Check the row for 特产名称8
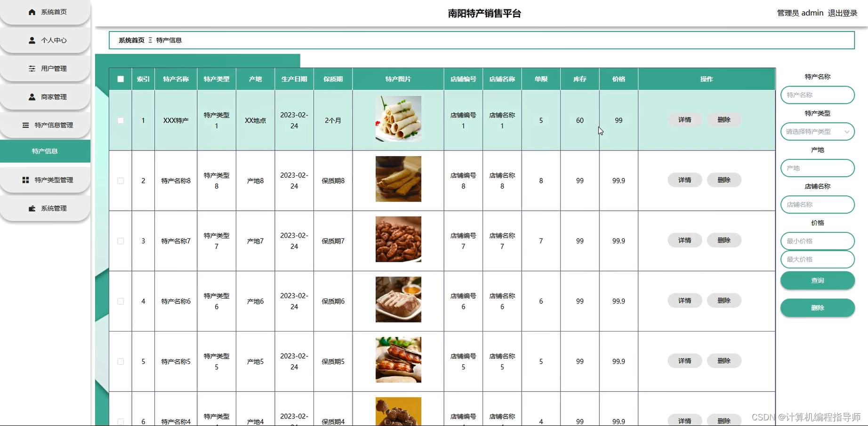Screen dimensions: 868x426 point(121,181)
